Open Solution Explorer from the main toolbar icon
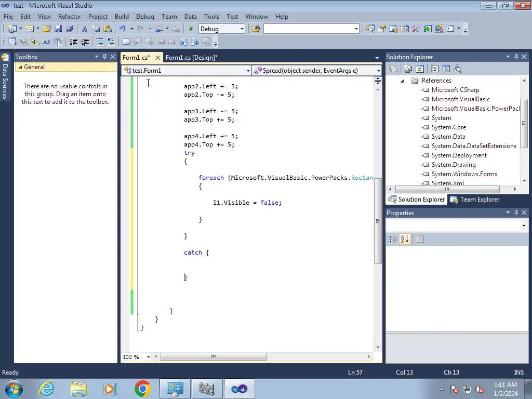The image size is (532, 399). point(370,29)
